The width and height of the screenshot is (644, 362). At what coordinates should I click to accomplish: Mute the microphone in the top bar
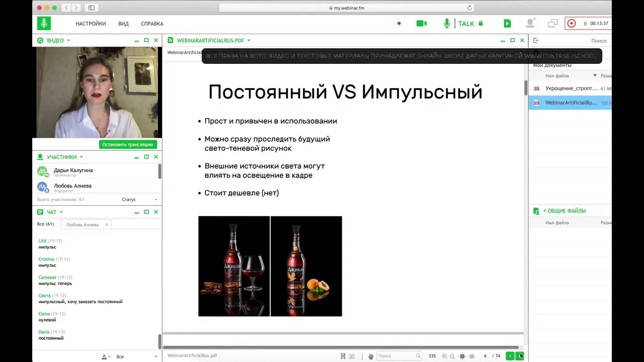(447, 24)
